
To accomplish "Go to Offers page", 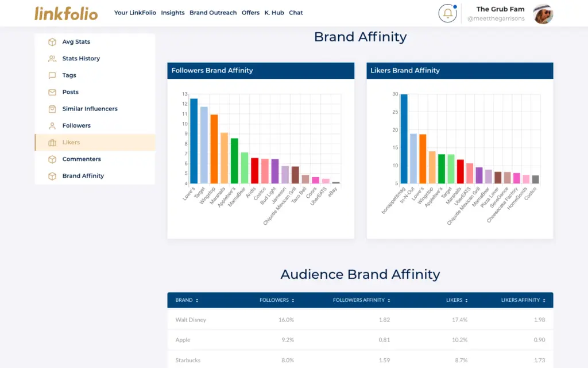I will tap(250, 13).
